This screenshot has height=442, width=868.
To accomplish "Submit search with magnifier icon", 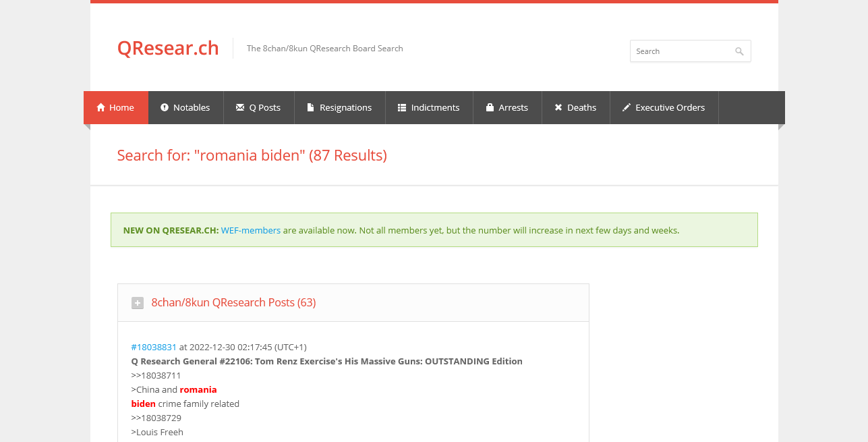I will 740,51.
